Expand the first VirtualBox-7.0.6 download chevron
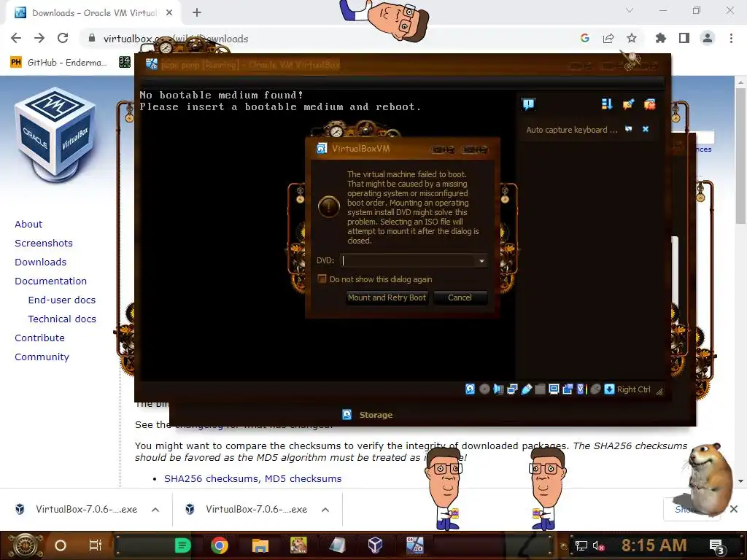The height and width of the screenshot is (560, 747). tap(155, 510)
